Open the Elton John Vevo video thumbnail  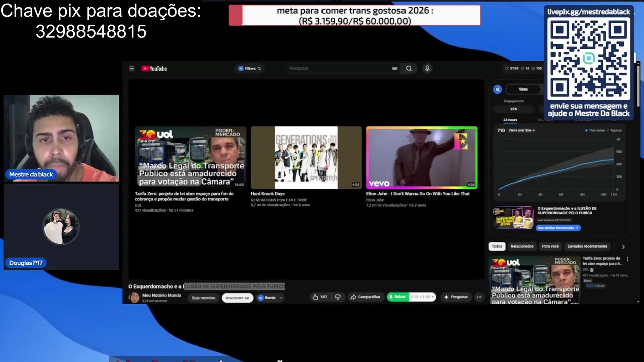[422, 157]
